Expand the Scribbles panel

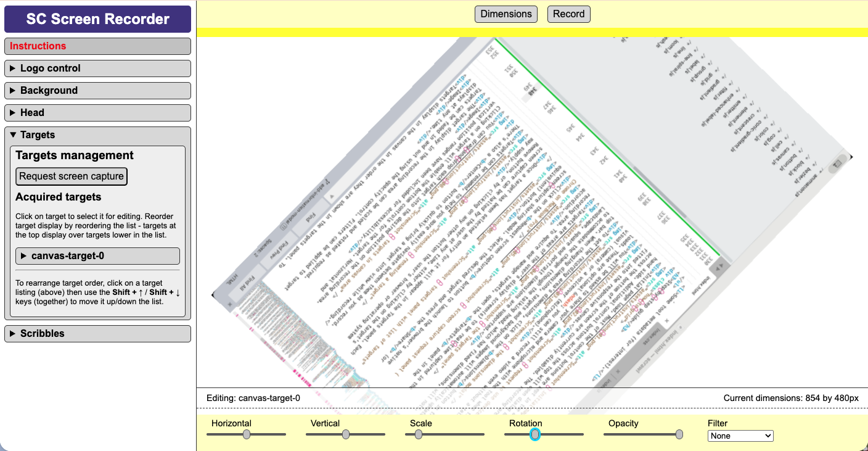[x=97, y=333]
